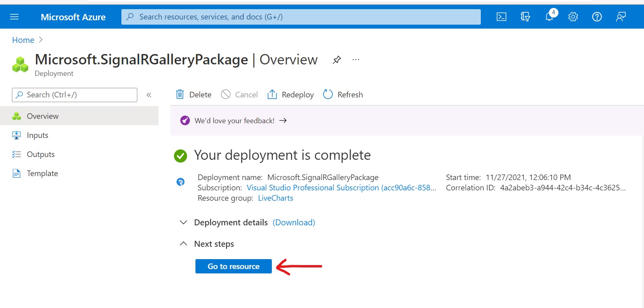Click the Redeploy toolbar button
644x308 pixels.
point(291,95)
